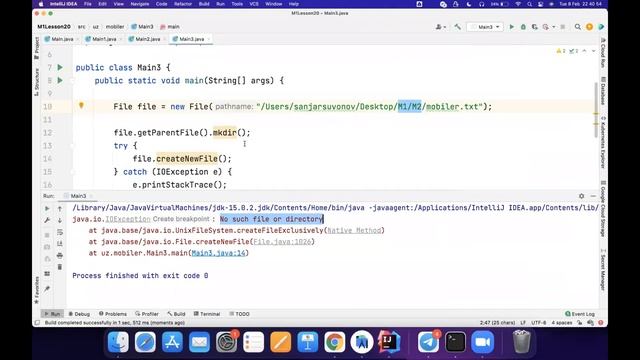Hide the Run panel with the minus icon
Image resolution: width=640 pixels, height=360 pixels.
pos(593,196)
